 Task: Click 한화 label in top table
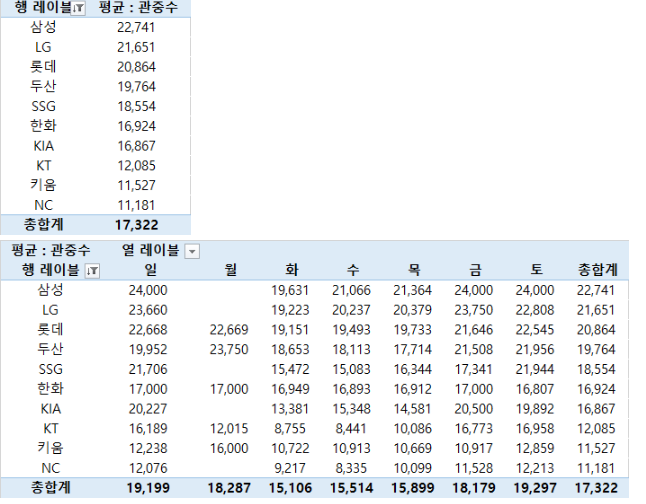tap(43, 126)
